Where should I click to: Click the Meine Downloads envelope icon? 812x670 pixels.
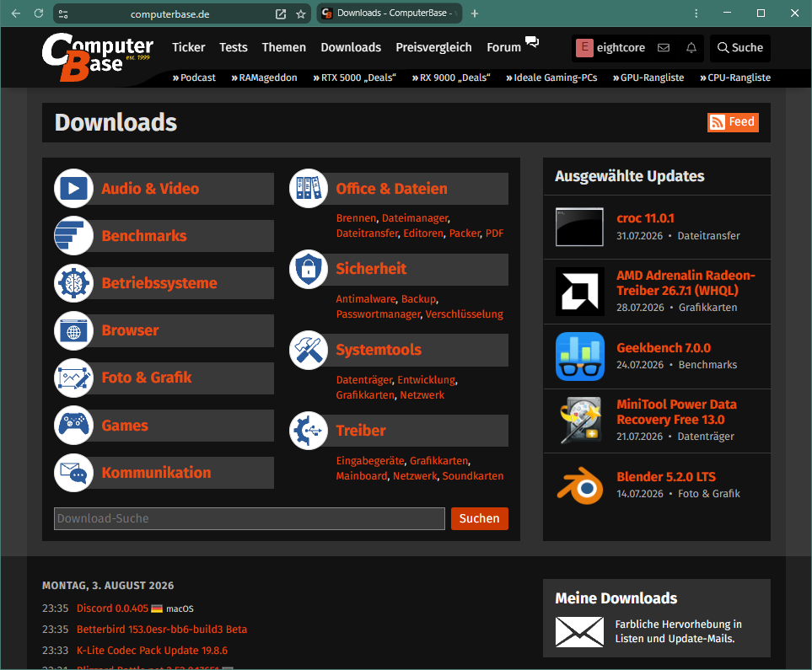(579, 632)
